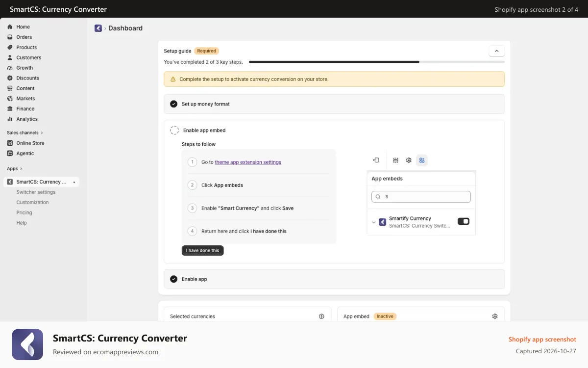588x368 pixels.
Task: Click the Analytics bar chart icon
Action: click(x=10, y=119)
